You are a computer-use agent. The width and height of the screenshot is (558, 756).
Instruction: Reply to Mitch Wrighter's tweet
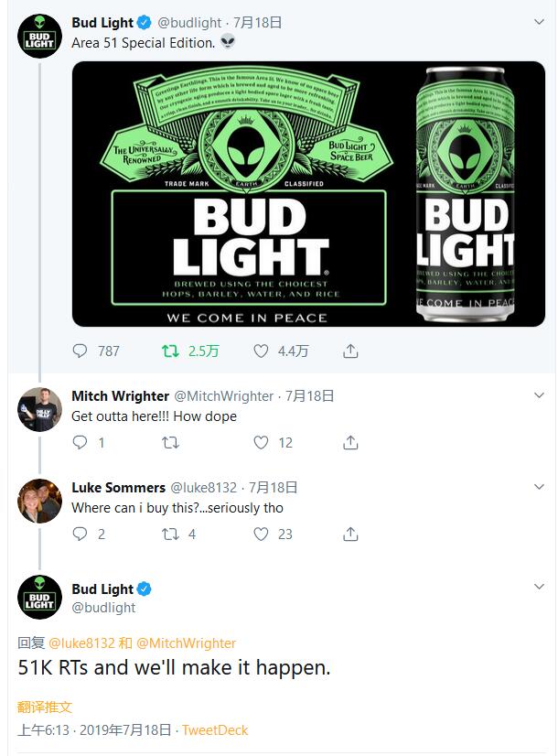[x=80, y=442]
